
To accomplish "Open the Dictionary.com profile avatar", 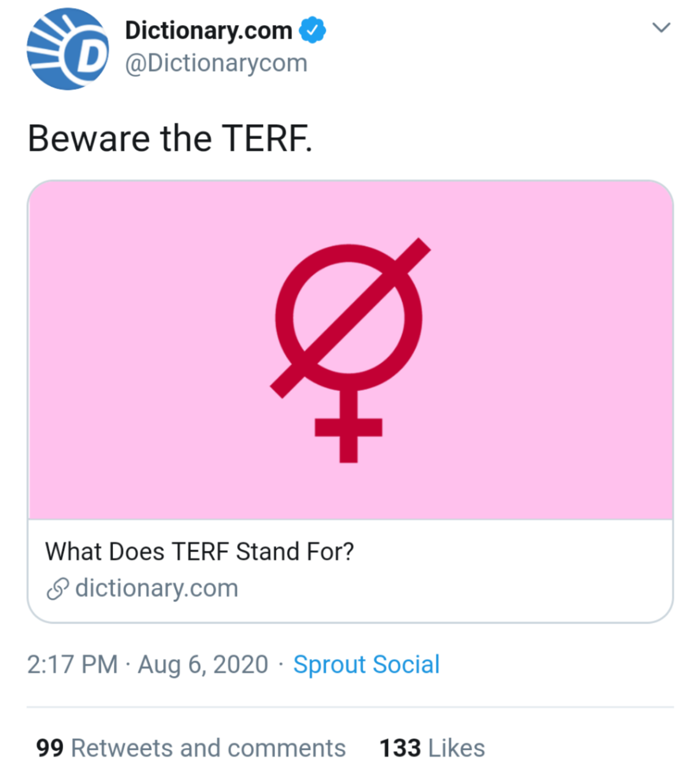I will point(67,49).
